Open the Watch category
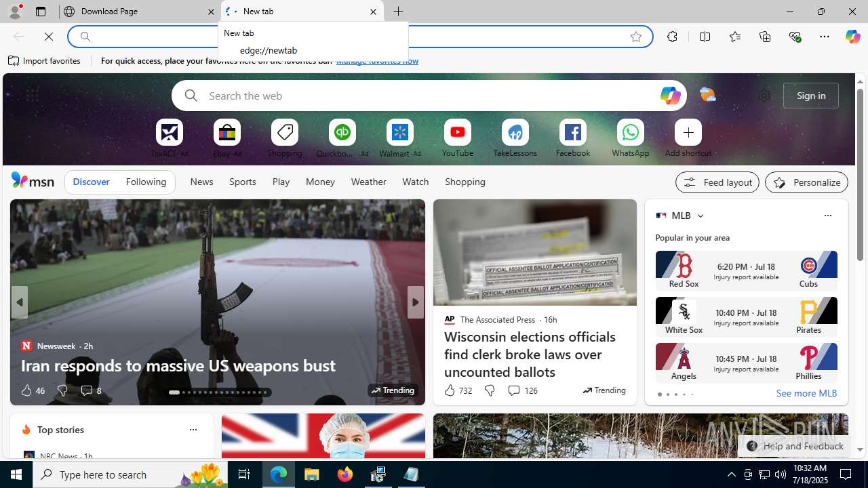This screenshot has height=488, width=868. click(415, 182)
